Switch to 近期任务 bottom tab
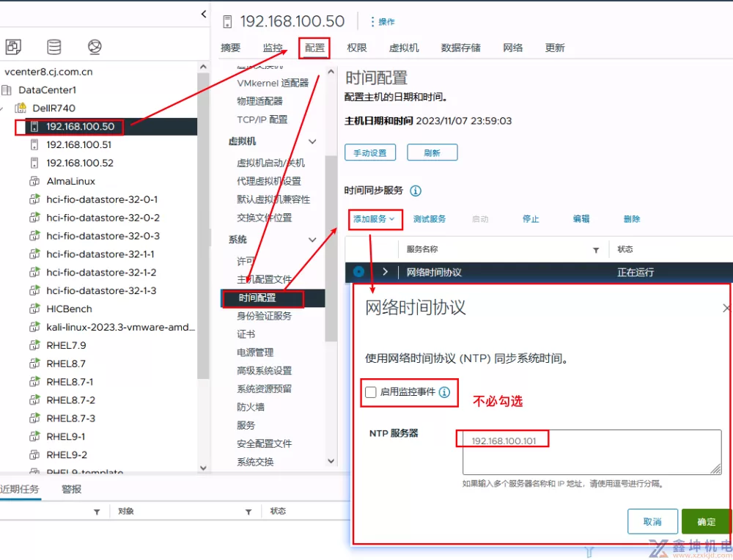This screenshot has width=733, height=560. (x=20, y=490)
